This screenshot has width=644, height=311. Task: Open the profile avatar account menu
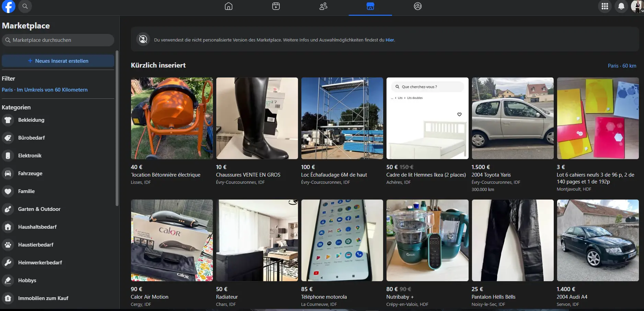pyautogui.click(x=637, y=6)
